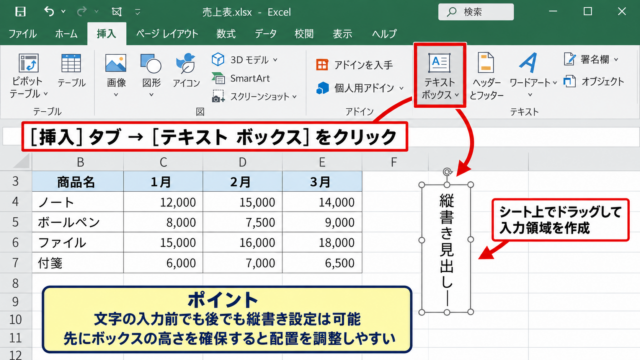This screenshot has width=640, height=360.
Task: Open the 数式 tab
Action: [226, 33]
